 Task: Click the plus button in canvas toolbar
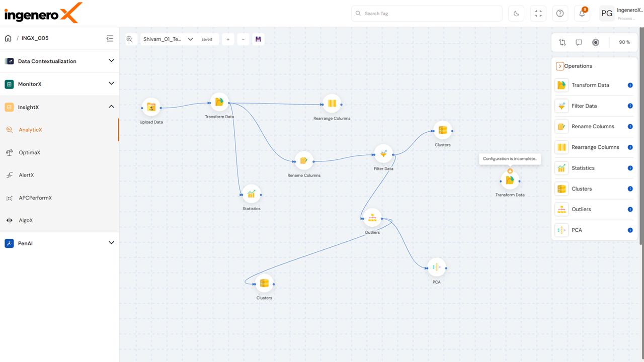coord(228,39)
